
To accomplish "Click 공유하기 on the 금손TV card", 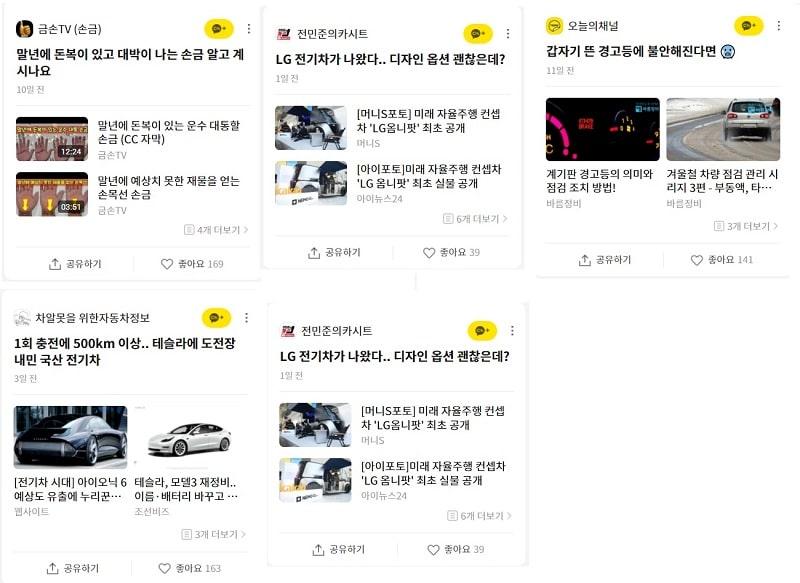I will pos(75,264).
